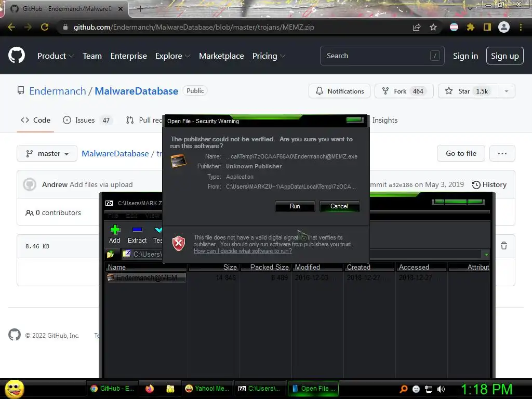
Task: Click the GitHub octocat logo in the header
Action: tap(17, 56)
